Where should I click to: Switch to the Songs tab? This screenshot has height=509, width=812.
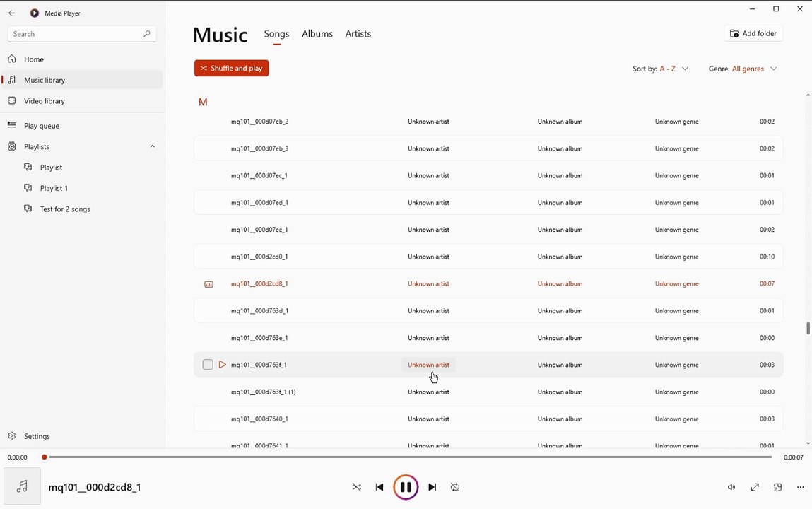tap(276, 34)
